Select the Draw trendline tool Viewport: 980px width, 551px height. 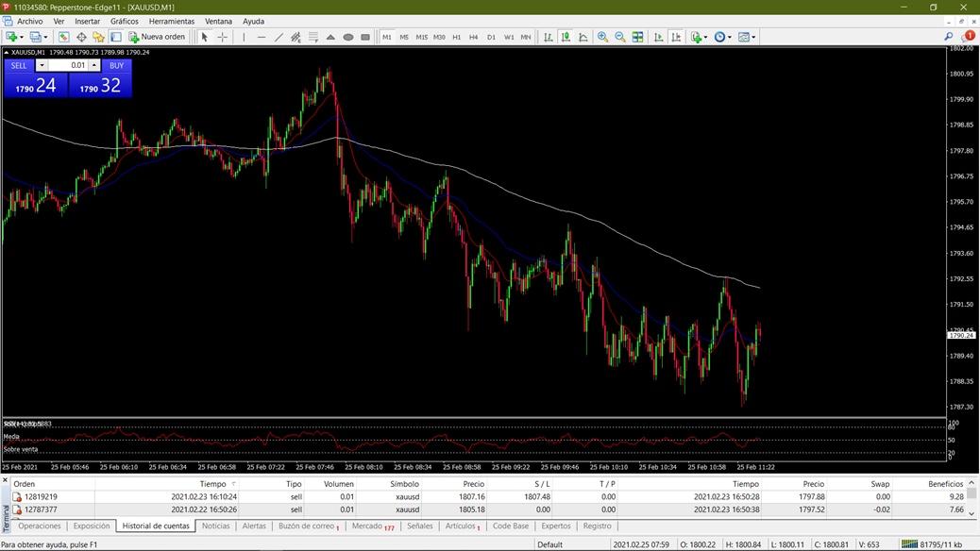[279, 38]
